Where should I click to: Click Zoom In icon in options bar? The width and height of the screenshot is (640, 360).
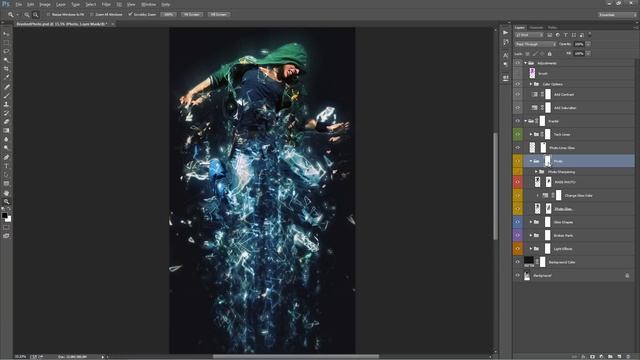[x=27, y=15]
